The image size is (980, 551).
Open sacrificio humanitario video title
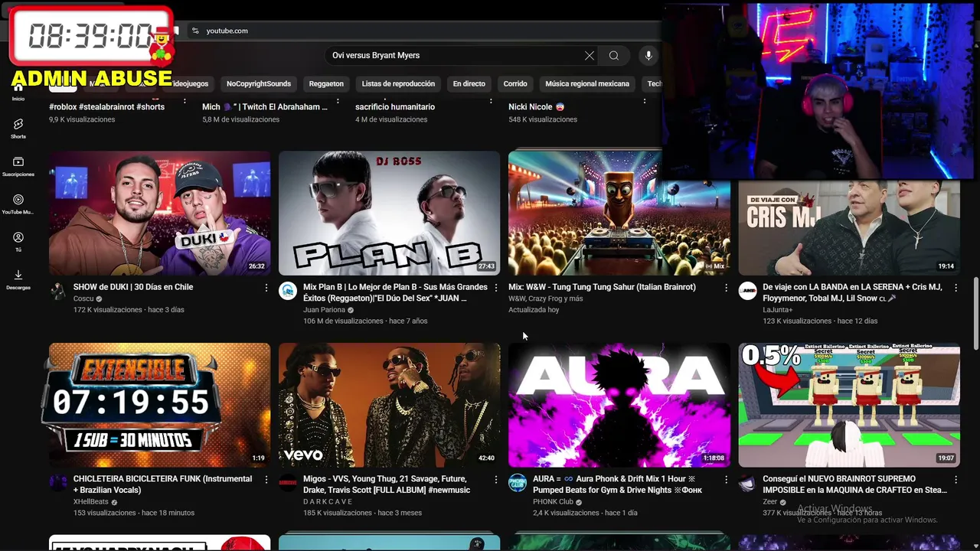tap(395, 107)
